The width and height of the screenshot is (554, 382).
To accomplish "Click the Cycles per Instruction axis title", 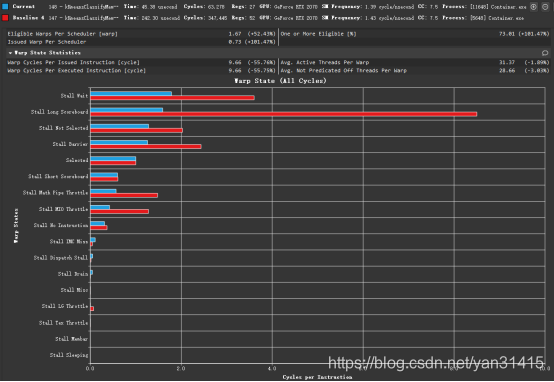I will pyautogui.click(x=317, y=377).
